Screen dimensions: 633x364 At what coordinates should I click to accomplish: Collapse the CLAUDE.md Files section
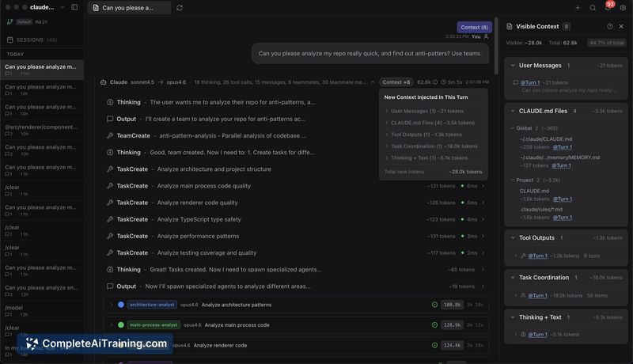(x=513, y=111)
